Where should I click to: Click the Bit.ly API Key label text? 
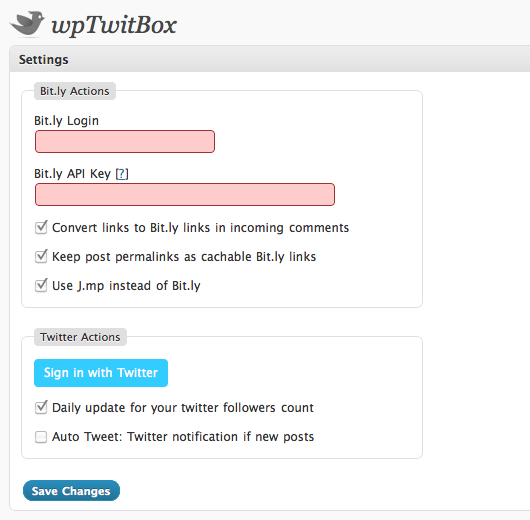tap(72, 174)
